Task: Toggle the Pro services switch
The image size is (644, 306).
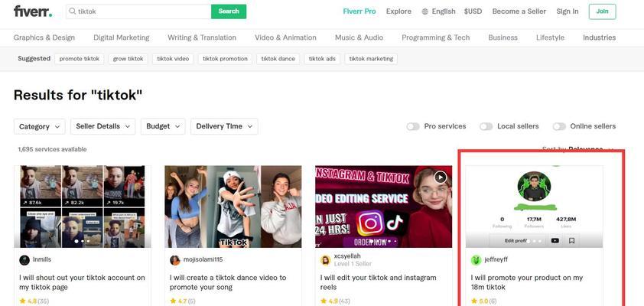Action: [413, 126]
